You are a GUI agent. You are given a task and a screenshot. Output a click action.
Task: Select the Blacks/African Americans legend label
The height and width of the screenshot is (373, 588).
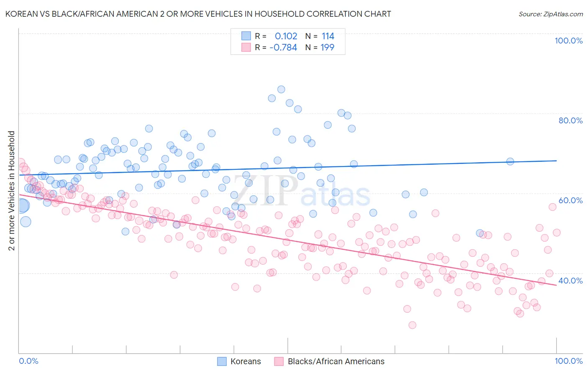coord(336,361)
